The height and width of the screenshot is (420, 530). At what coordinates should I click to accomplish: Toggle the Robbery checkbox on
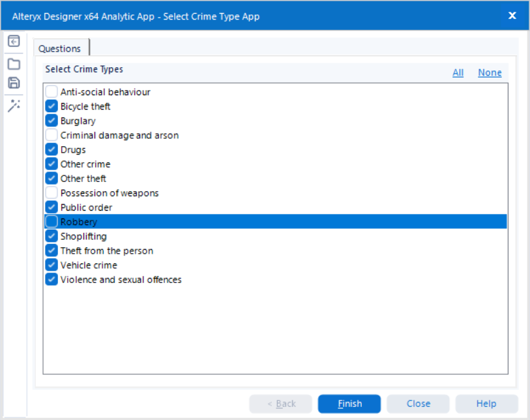tap(52, 222)
